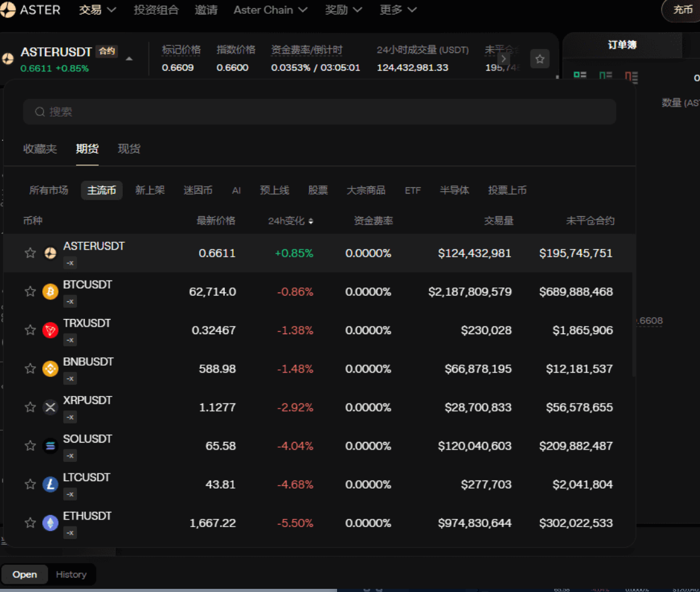This screenshot has width=700, height=592.
Task: Click the BNB coin icon
Action: tap(50, 369)
